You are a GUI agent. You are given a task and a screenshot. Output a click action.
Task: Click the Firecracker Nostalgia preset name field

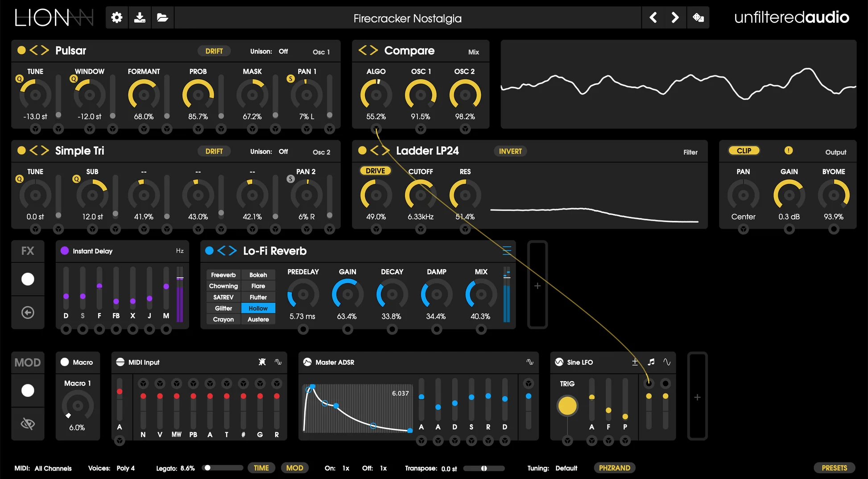[407, 18]
